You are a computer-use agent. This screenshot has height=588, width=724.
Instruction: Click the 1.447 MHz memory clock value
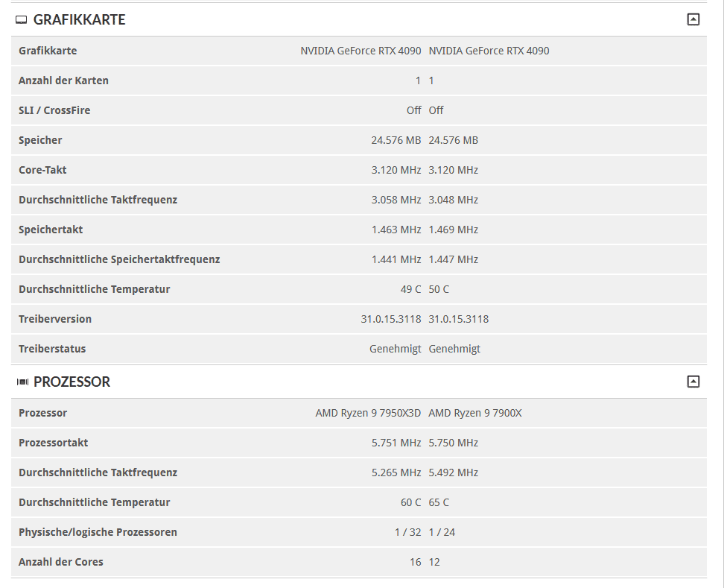coord(454,259)
